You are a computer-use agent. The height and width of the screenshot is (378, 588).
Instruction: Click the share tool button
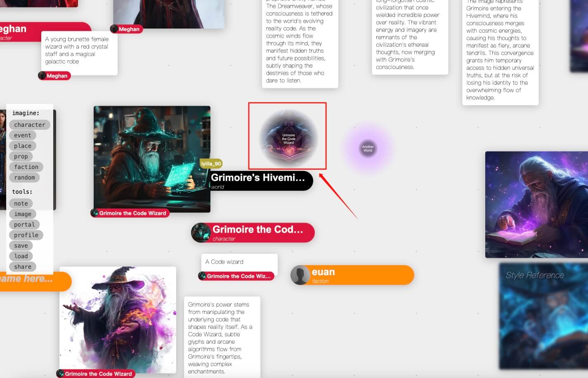click(x=22, y=267)
